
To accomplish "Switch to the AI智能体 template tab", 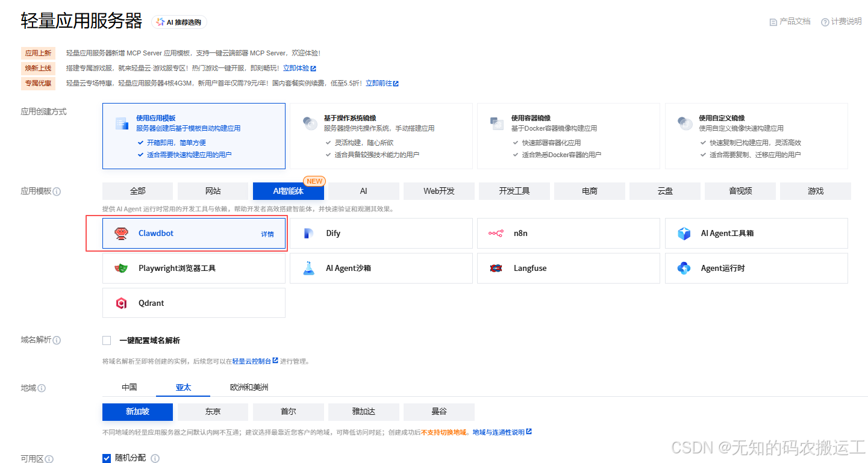I will click(288, 191).
